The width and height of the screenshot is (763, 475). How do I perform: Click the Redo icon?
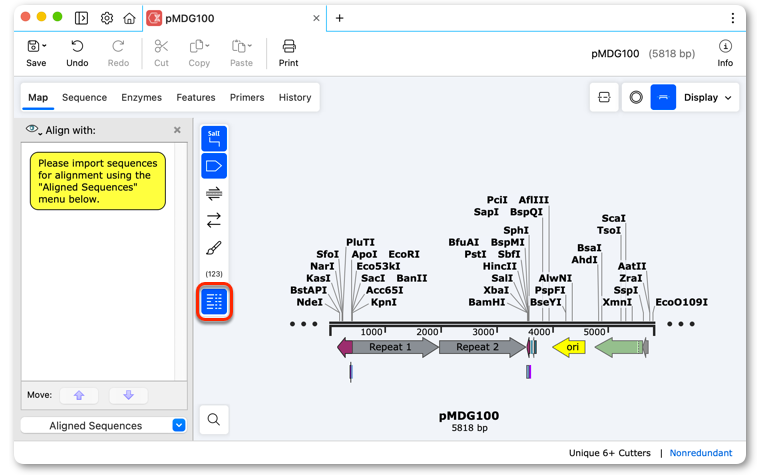point(118,47)
